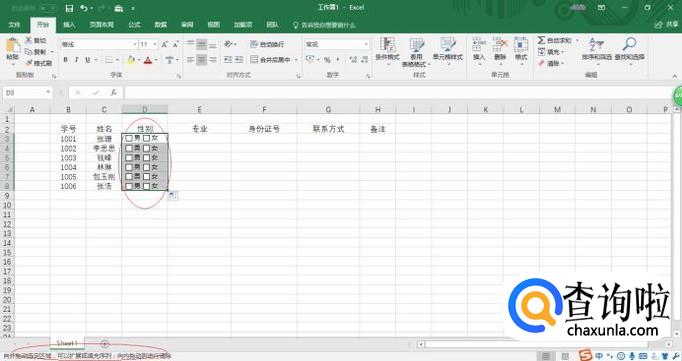This screenshot has width=682, height=361.
Task: Switch to the Data tab
Action: click(160, 25)
